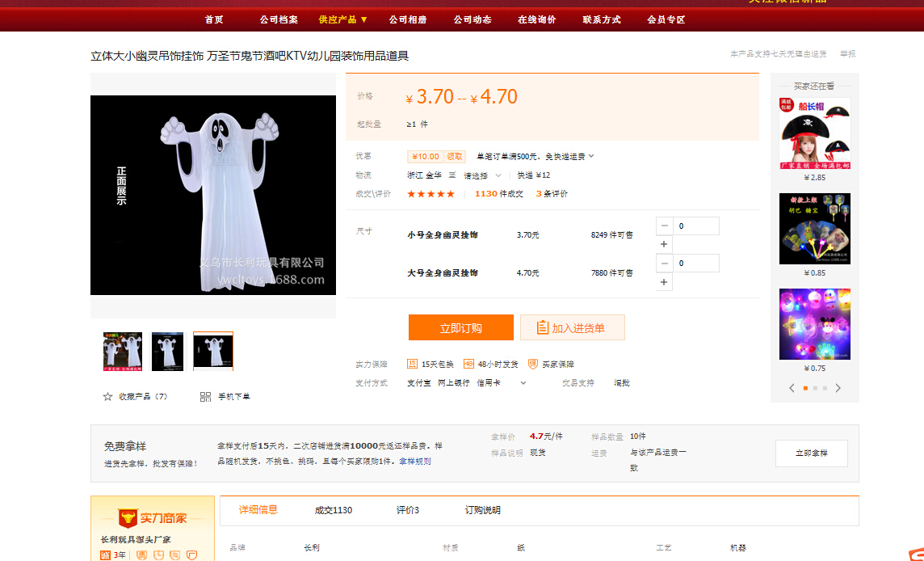The width and height of the screenshot is (924, 561).
Task: Show next recommended products with right arrow
Action: click(x=838, y=388)
